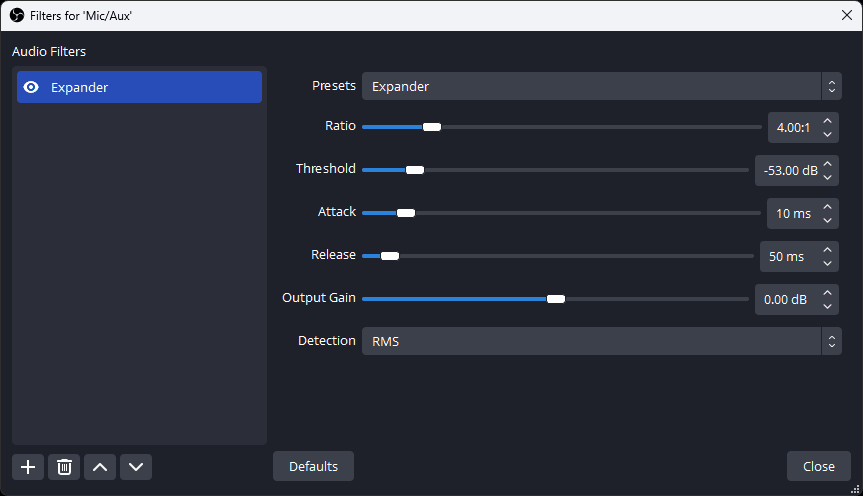Decrease the Release time using down arrow
Viewport: 863px width, 496px height.
coord(827,263)
